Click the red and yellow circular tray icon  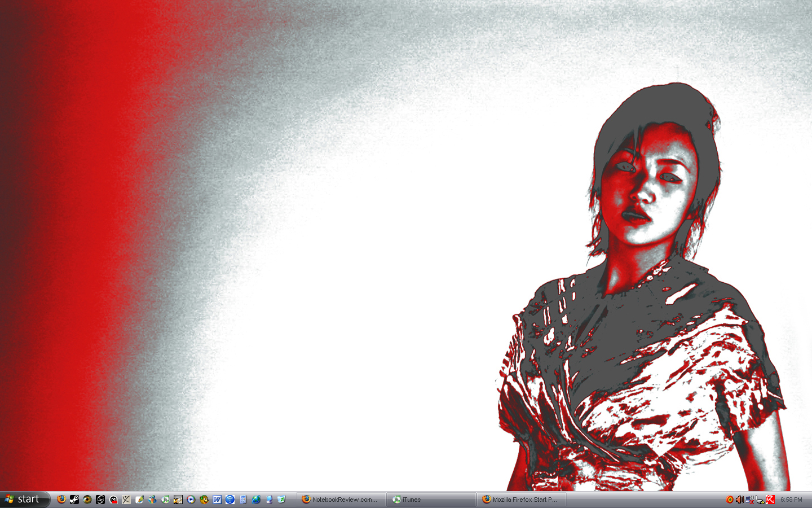(730, 500)
